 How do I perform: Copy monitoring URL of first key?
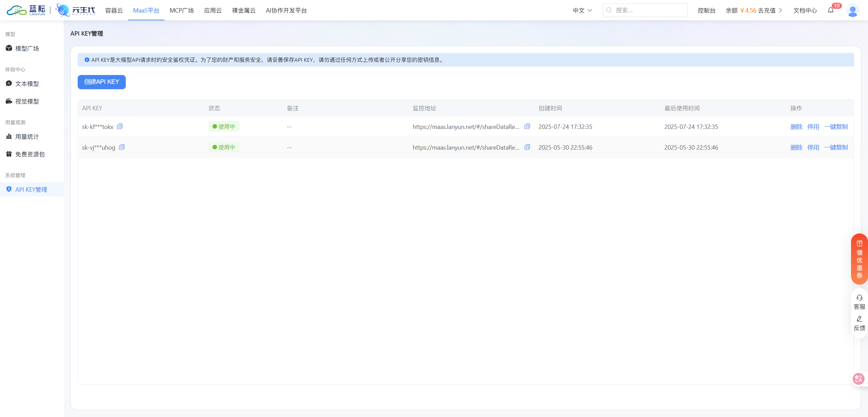pos(527,127)
